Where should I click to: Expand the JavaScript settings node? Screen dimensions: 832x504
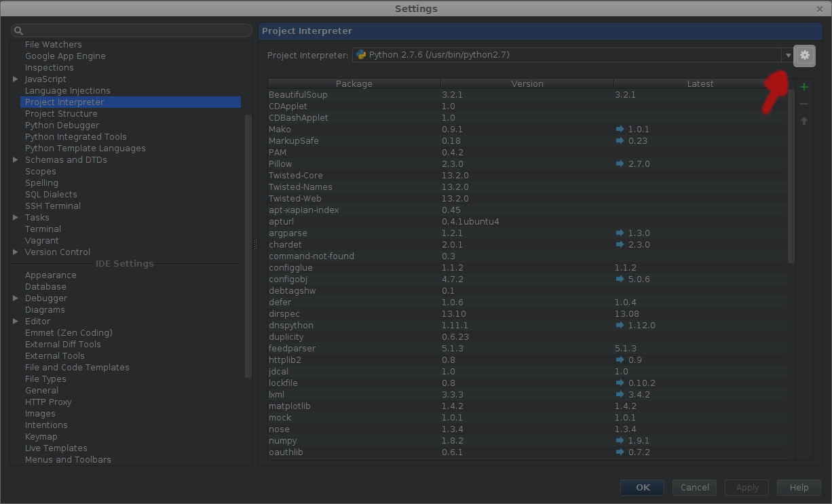16,79
